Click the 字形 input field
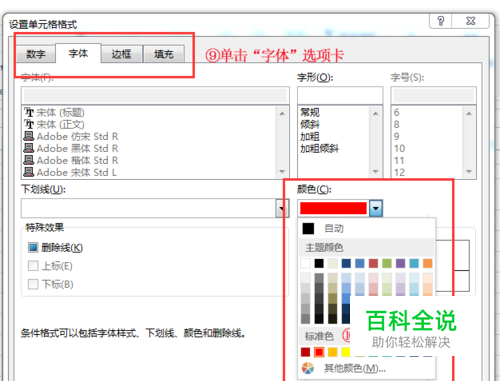The image size is (500, 381). click(x=340, y=96)
